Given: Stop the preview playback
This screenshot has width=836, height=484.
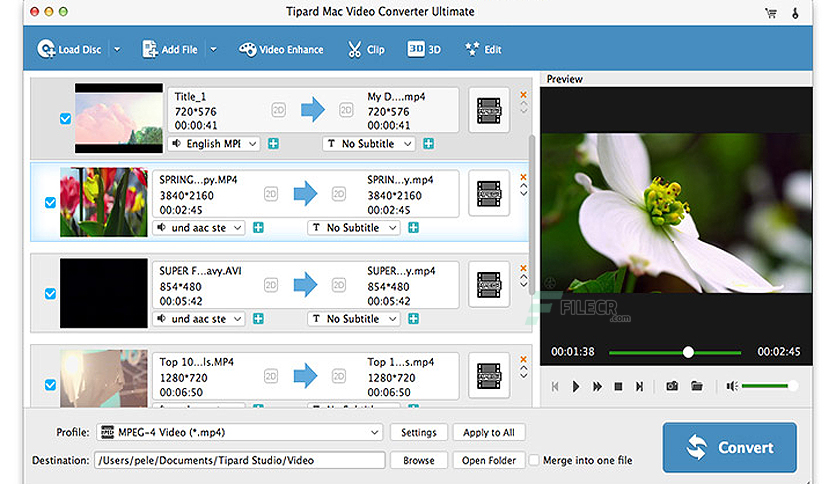Looking at the screenshot, I should click(618, 386).
